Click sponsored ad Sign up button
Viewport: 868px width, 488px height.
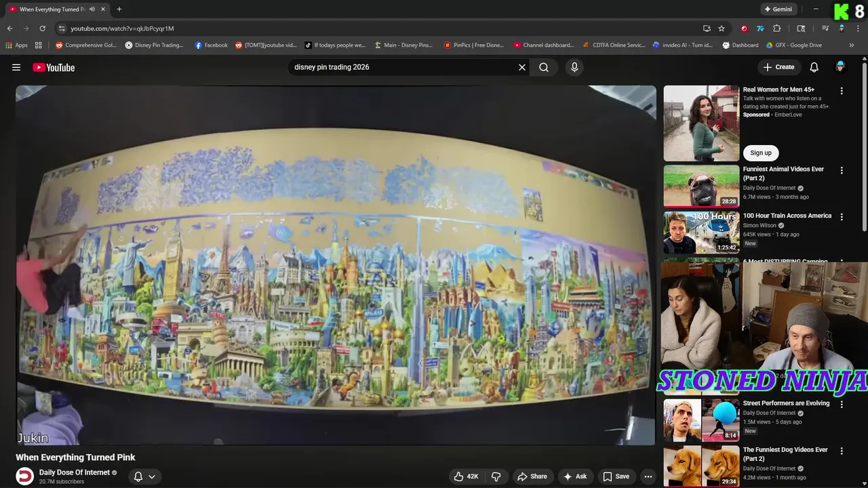761,152
